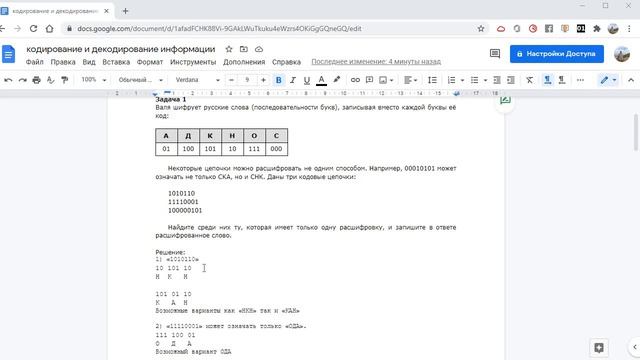View the cloud document status icon
Screen dimensions: 640x360
tap(259, 49)
